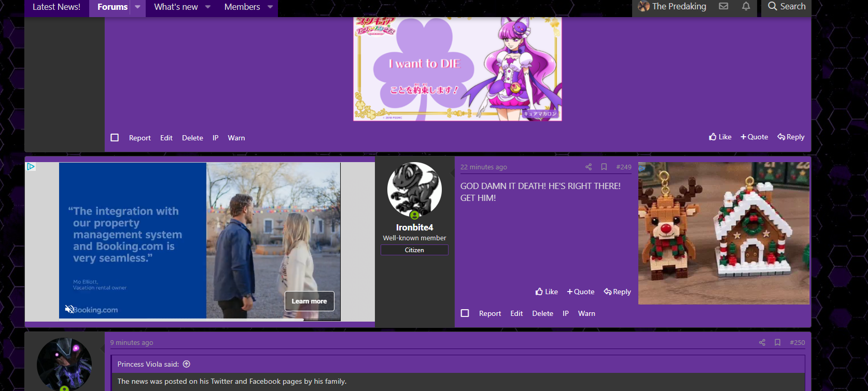The width and height of the screenshot is (868, 391).
Task: Expand the Members dropdown arrow
Action: coord(270,7)
